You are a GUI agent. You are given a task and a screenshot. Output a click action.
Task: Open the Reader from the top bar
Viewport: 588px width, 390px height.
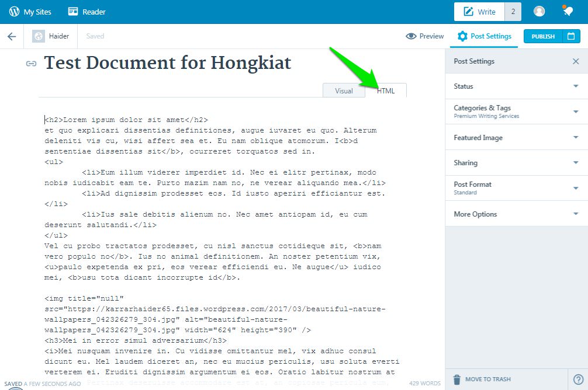pyautogui.click(x=86, y=11)
